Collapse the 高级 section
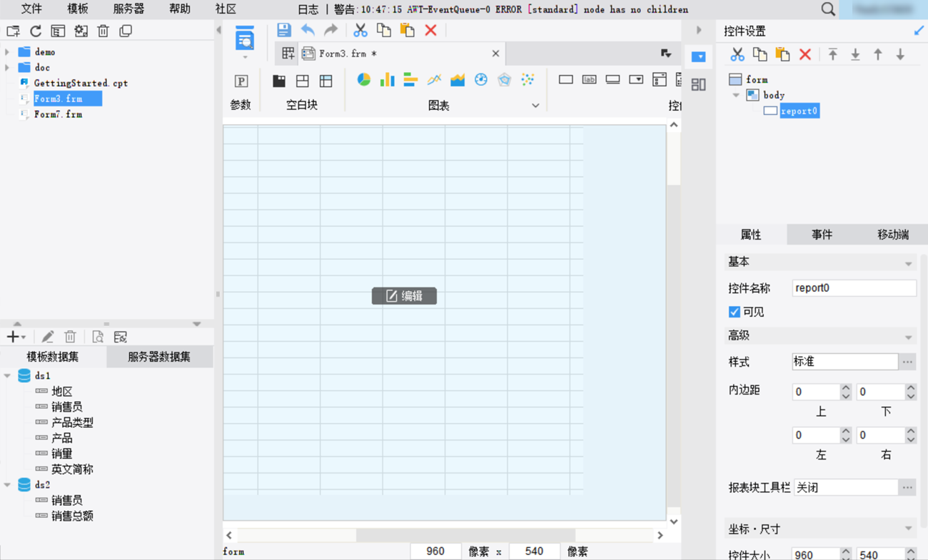Screen dimensions: 928x560 [909, 337]
